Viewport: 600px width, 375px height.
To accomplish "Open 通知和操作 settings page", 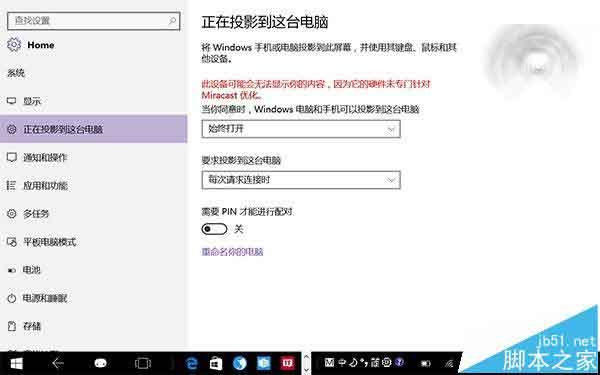I will click(94, 157).
